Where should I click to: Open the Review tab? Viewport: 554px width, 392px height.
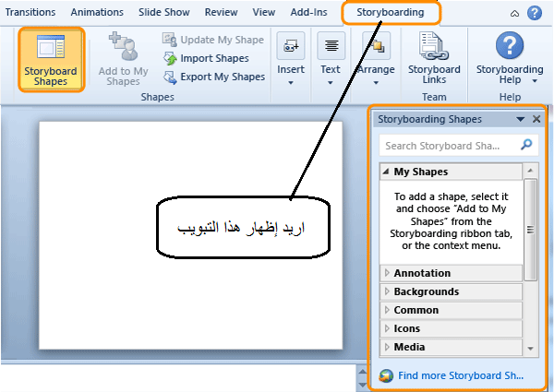point(222,12)
